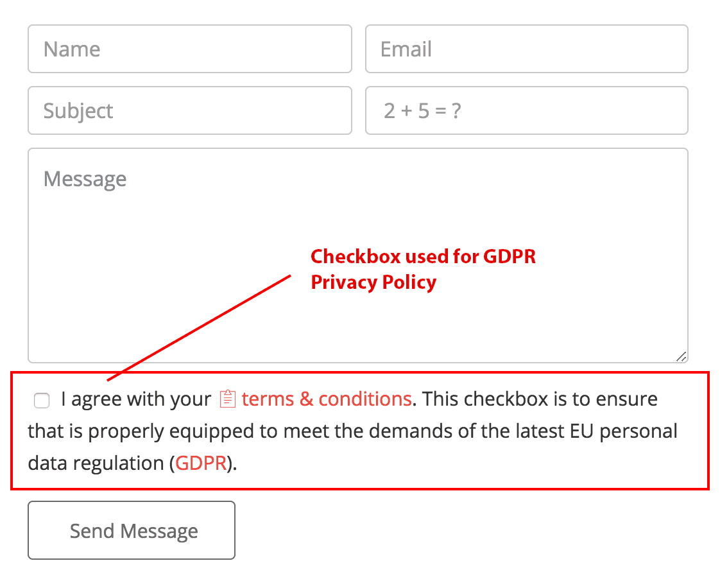Click inside the Name field
The width and height of the screenshot is (720, 588).
click(x=189, y=49)
